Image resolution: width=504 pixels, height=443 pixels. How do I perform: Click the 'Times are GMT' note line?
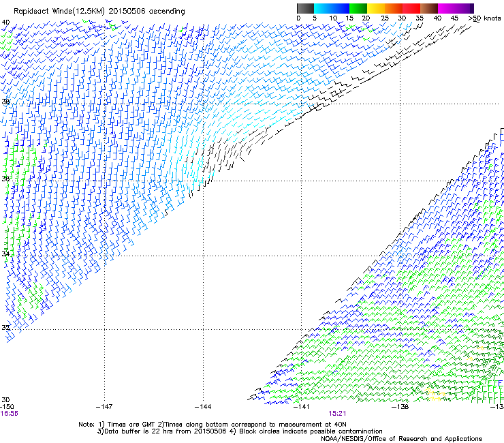[212, 425]
